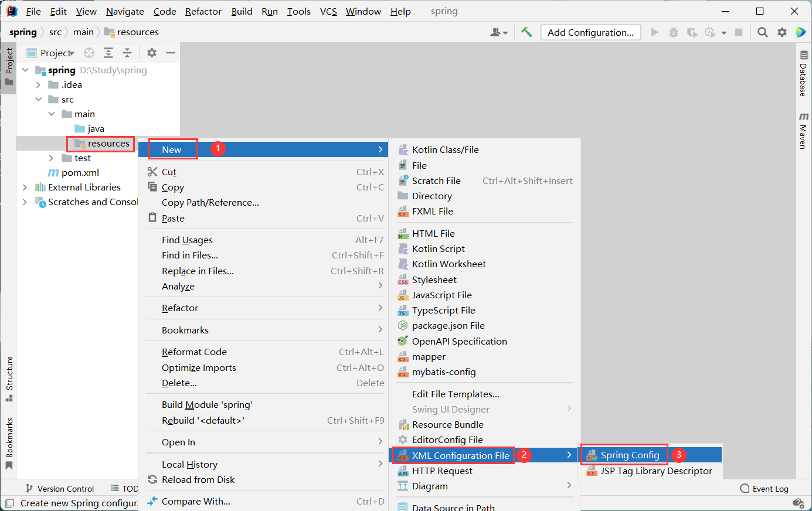This screenshot has width=812, height=511.
Task: Collapse the spring project root node
Action: (25, 70)
